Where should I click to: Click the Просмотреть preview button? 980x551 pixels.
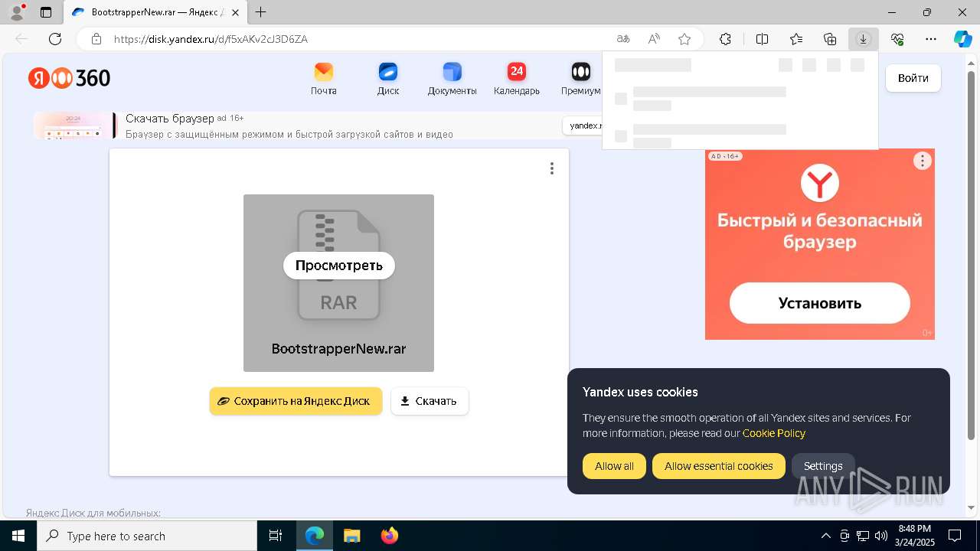pyautogui.click(x=338, y=266)
